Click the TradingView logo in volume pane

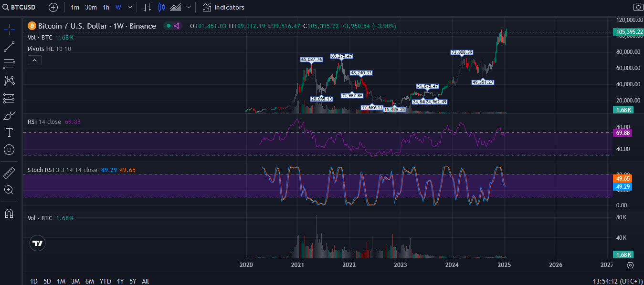(38, 243)
